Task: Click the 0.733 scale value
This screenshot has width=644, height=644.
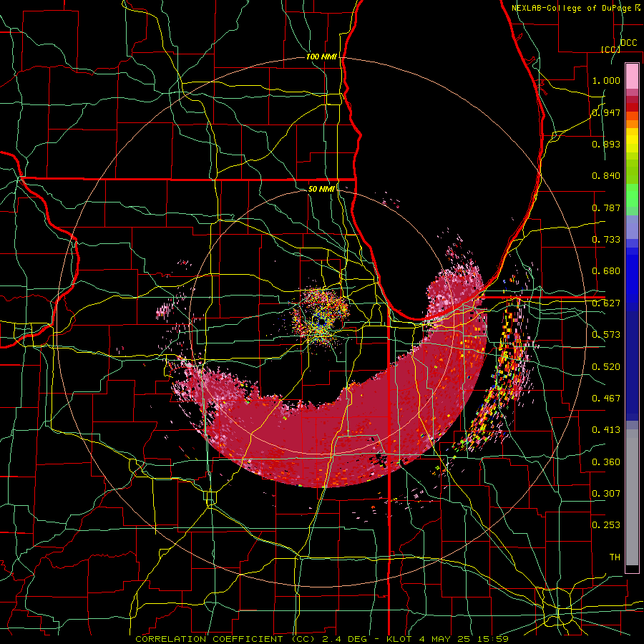Action: point(606,240)
